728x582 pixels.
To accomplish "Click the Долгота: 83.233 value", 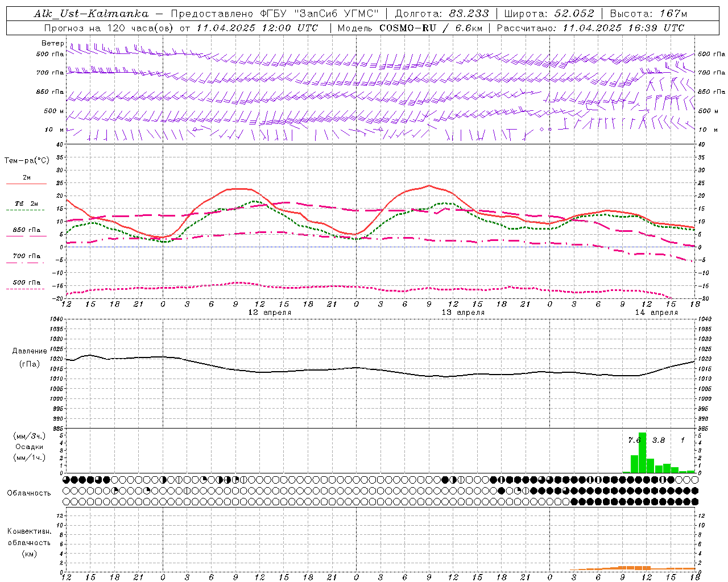I will point(441,14).
